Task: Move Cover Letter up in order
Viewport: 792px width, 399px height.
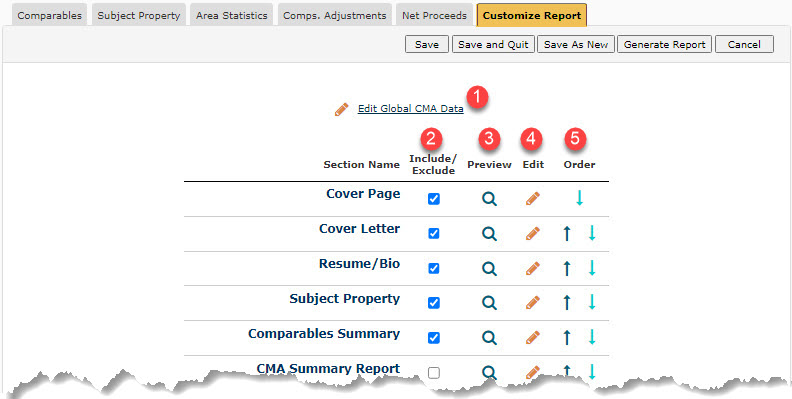Action: coord(567,233)
